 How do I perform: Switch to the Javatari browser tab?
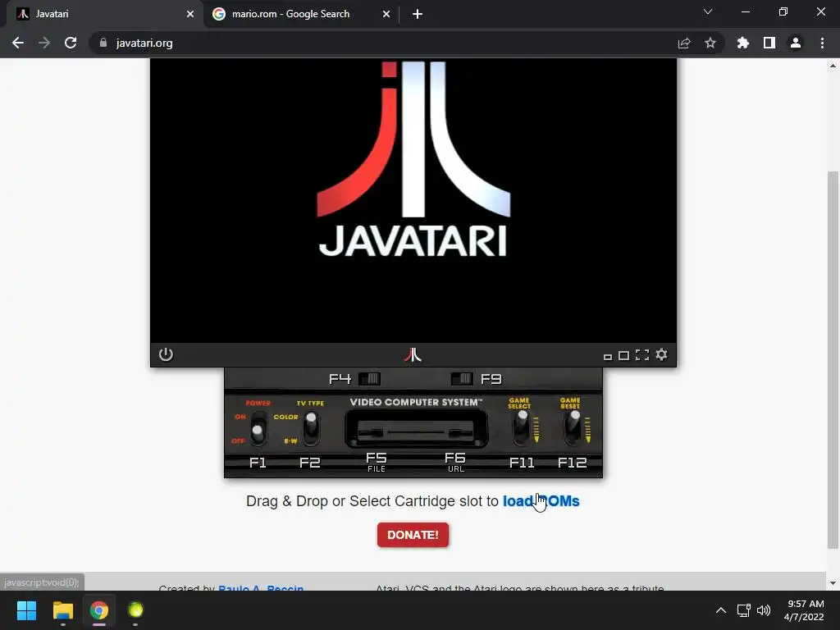[x=102, y=14]
